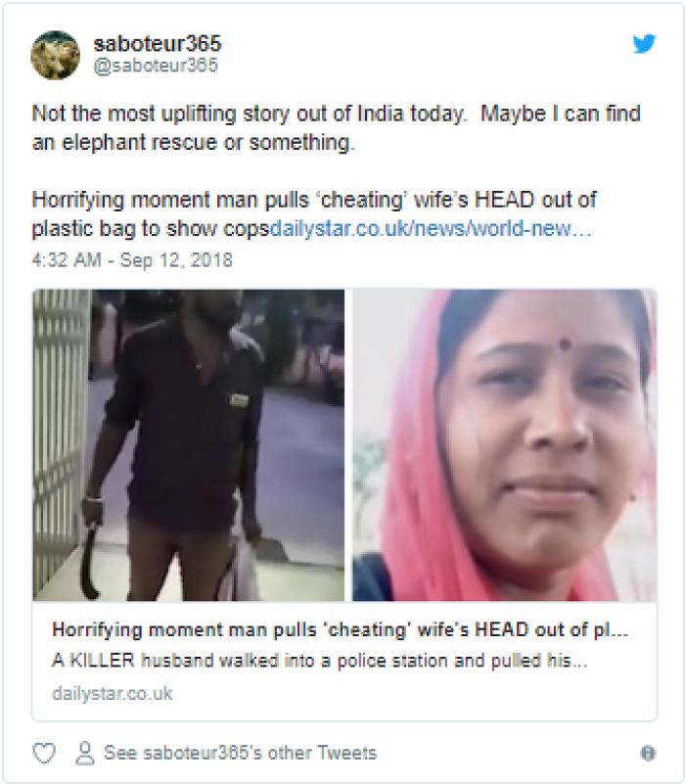Screen dimensions: 685x784
Task: Open saboteur365's profile avatar
Action: [x=55, y=55]
